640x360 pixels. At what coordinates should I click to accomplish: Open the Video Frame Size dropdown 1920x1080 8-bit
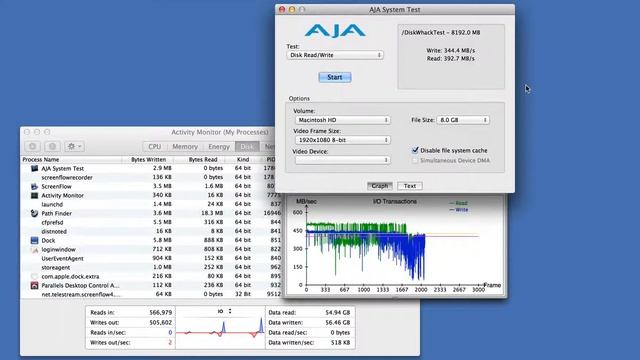[x=342, y=140]
